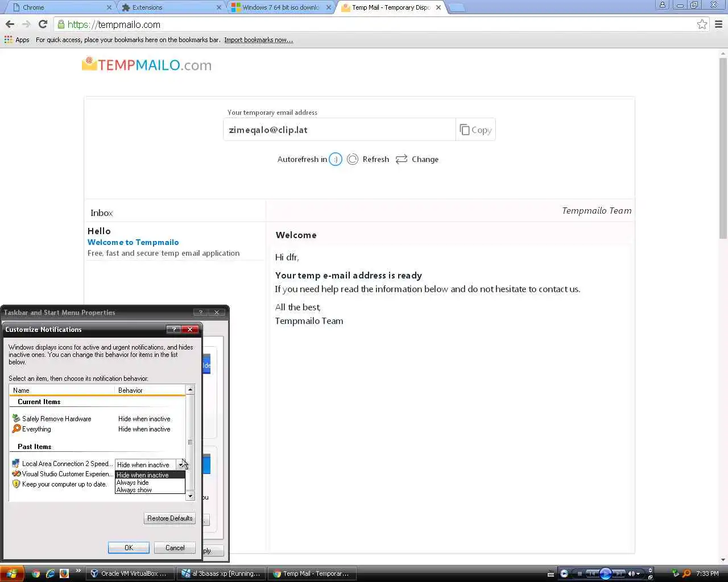Click the temporary email address field
Viewport: 728px width, 582px height.
click(x=340, y=130)
